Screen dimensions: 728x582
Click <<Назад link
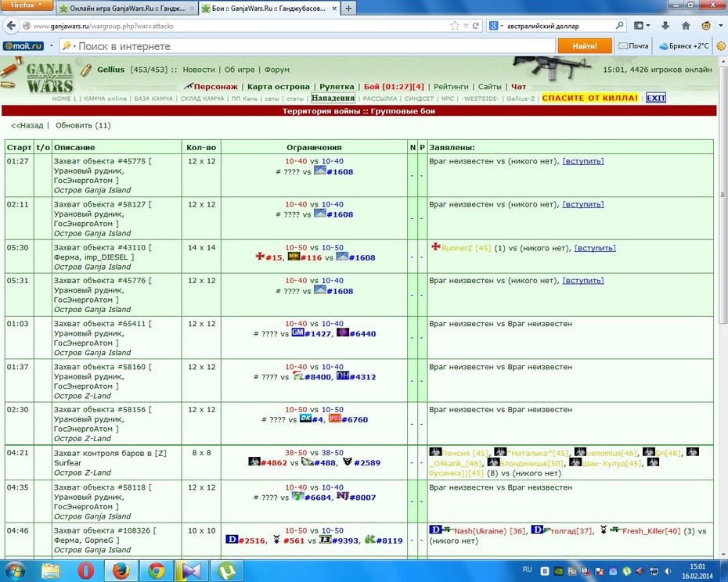[x=27, y=125]
